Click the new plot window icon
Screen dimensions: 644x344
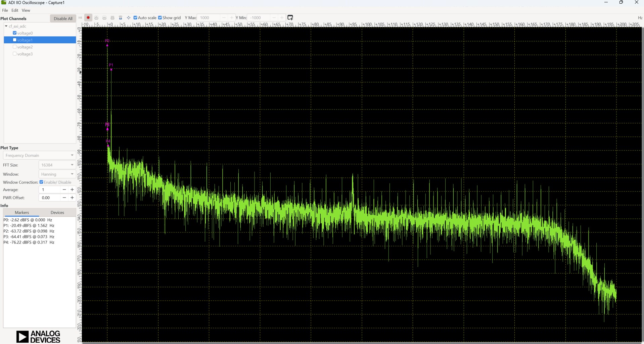tap(290, 17)
